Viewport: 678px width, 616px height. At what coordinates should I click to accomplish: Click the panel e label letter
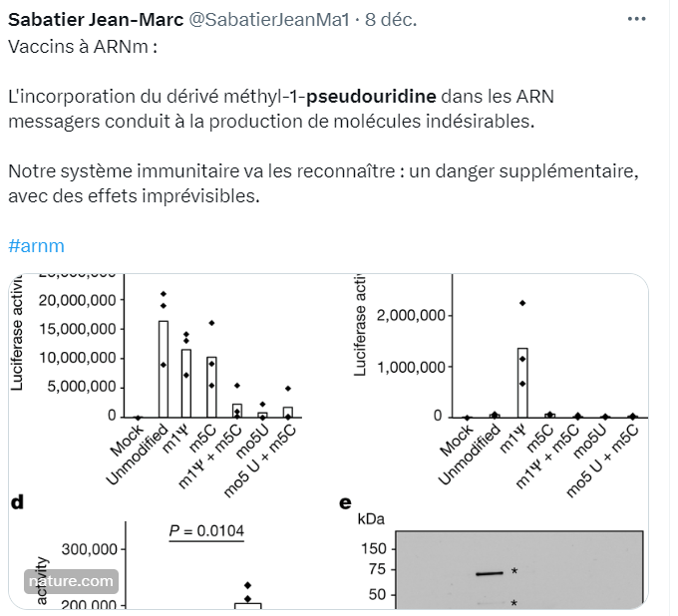tap(345, 501)
